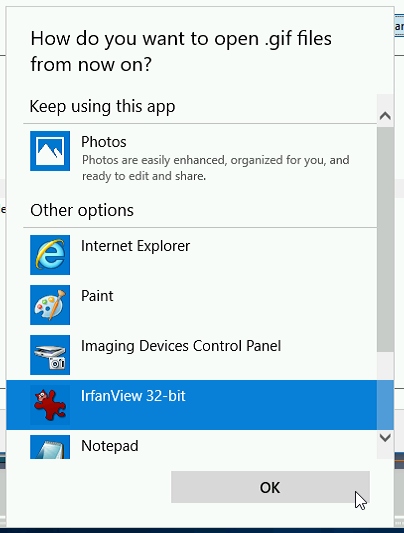Click the Notepad icon
Image resolution: width=404 pixels, height=533 pixels.
[50, 447]
